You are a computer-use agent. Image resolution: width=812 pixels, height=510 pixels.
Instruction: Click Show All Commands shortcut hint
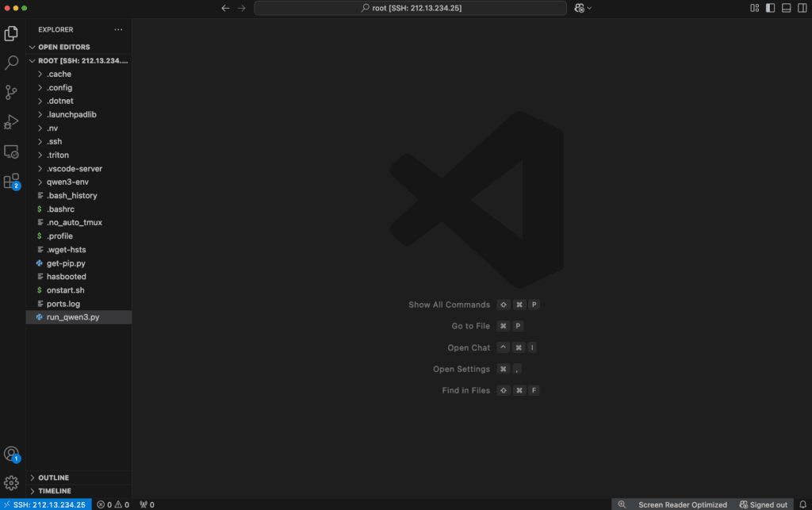(x=474, y=305)
